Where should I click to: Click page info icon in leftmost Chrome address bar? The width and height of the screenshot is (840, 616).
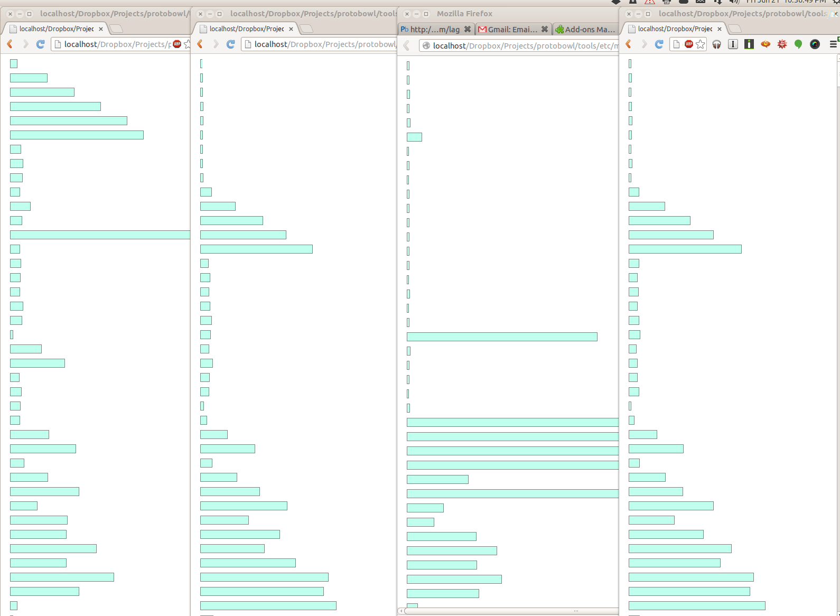pyautogui.click(x=58, y=44)
